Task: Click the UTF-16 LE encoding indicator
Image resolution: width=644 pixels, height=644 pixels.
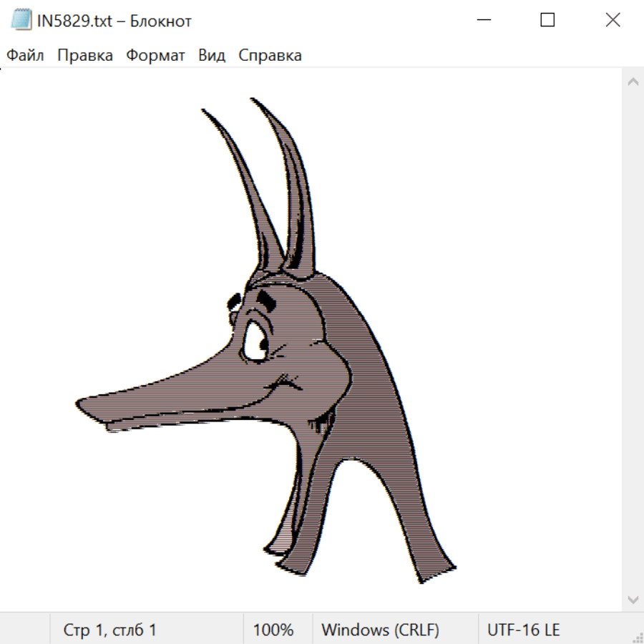Action: (523, 630)
